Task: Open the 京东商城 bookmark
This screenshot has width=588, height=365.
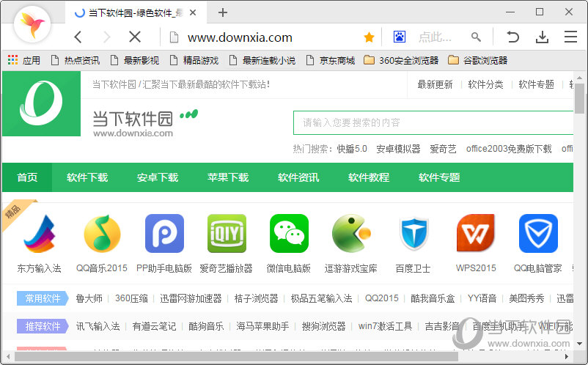Action: click(x=331, y=60)
